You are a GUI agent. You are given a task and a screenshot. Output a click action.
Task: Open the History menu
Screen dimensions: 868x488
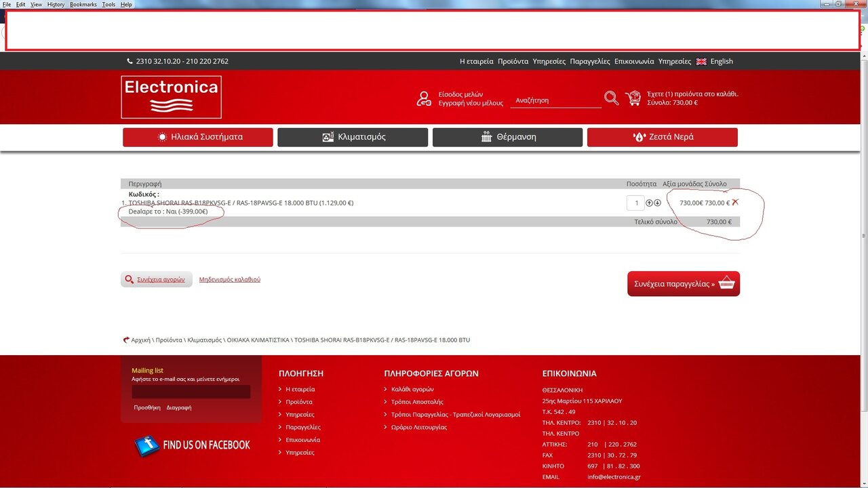click(x=56, y=4)
